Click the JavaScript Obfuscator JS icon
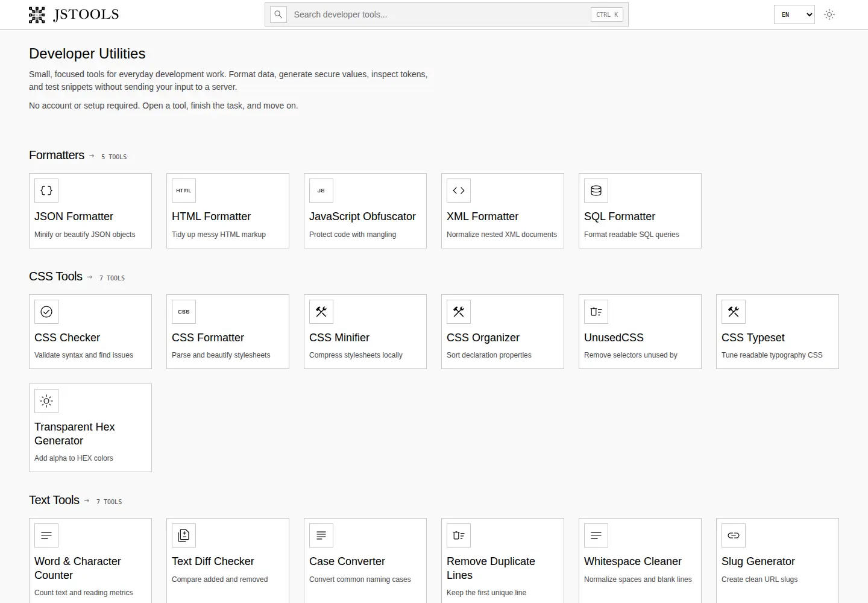Image resolution: width=868 pixels, height=603 pixels. click(321, 191)
